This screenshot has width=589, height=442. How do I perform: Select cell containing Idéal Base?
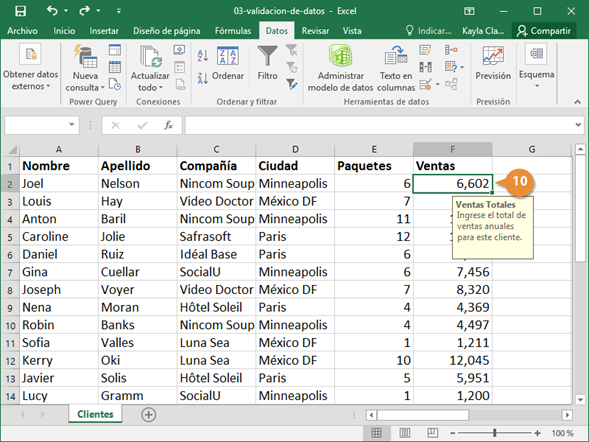(216, 255)
